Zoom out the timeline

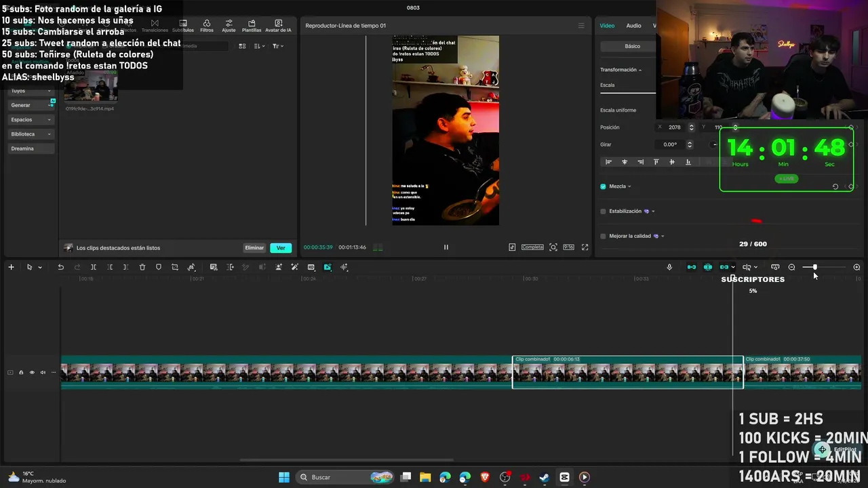tap(791, 267)
